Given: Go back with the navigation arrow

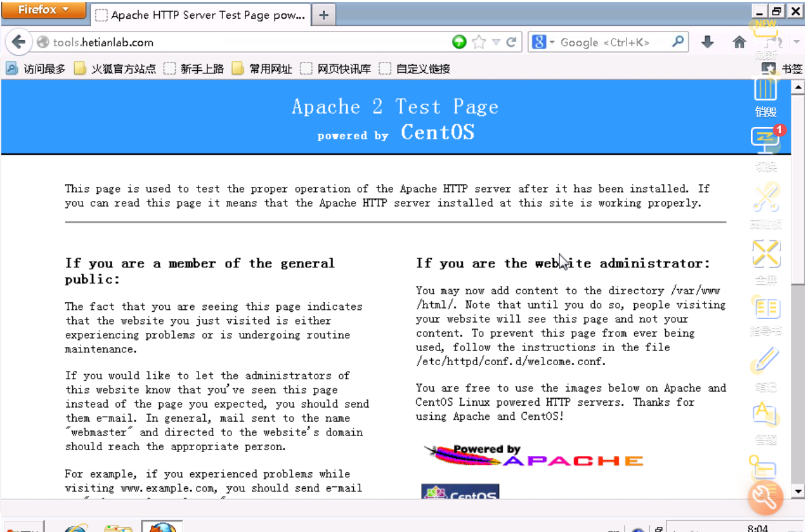Looking at the screenshot, I should [x=19, y=43].
